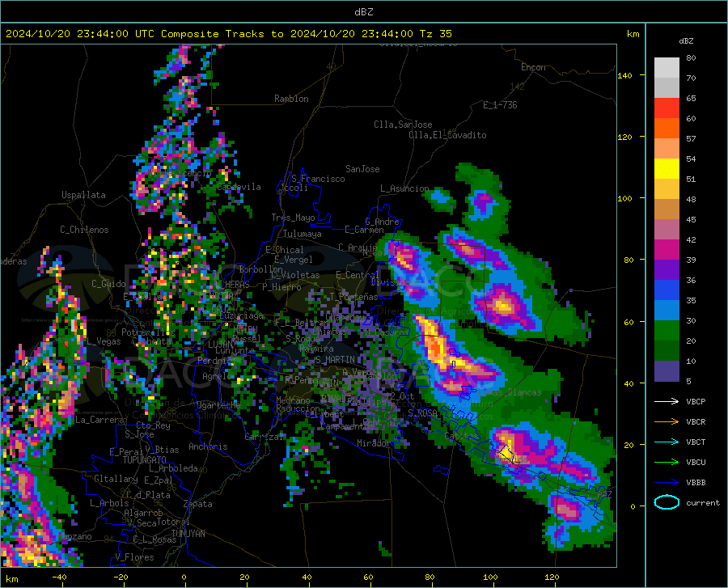Click the 'Composite Tracks' timestamp header line
This screenshot has width=728, height=588.
coord(228,34)
